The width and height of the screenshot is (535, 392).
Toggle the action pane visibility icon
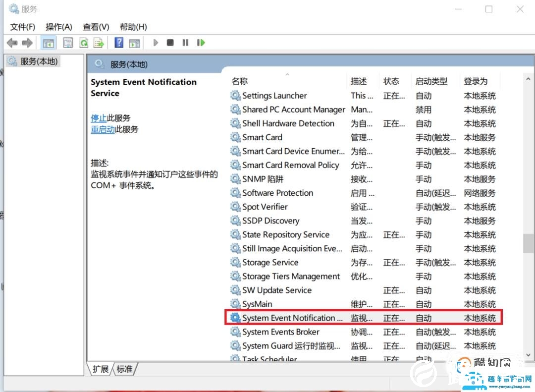134,43
